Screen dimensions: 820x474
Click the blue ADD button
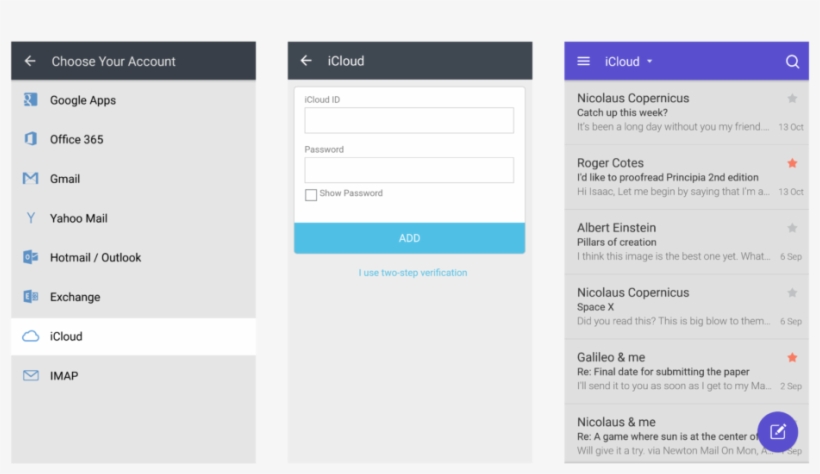(409, 238)
